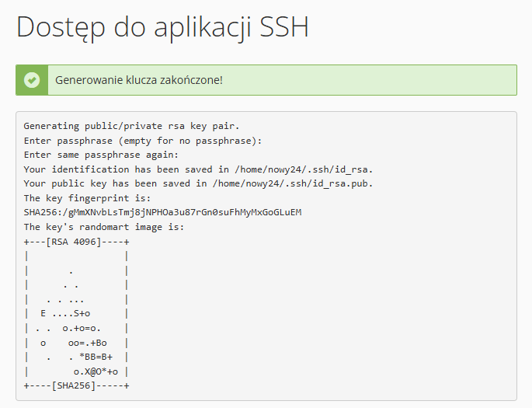Viewport: 532px width, 408px height.
Task: Click the "Enter passphrase (empty for no passphrase)" line
Action: tap(143, 140)
